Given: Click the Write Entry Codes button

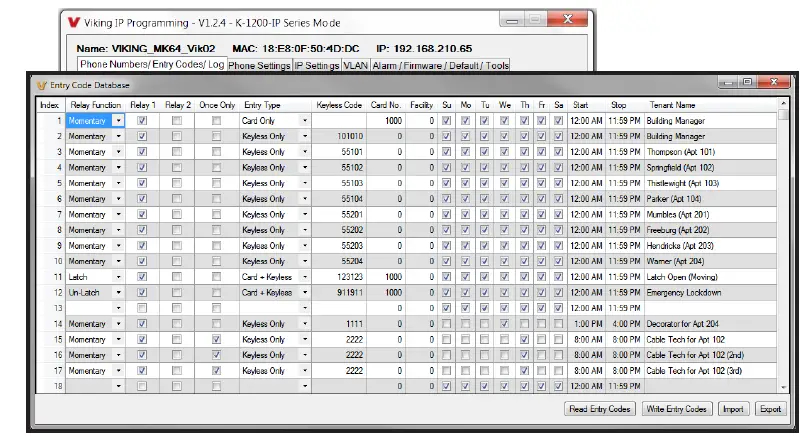Looking at the screenshot, I should [x=676, y=409].
